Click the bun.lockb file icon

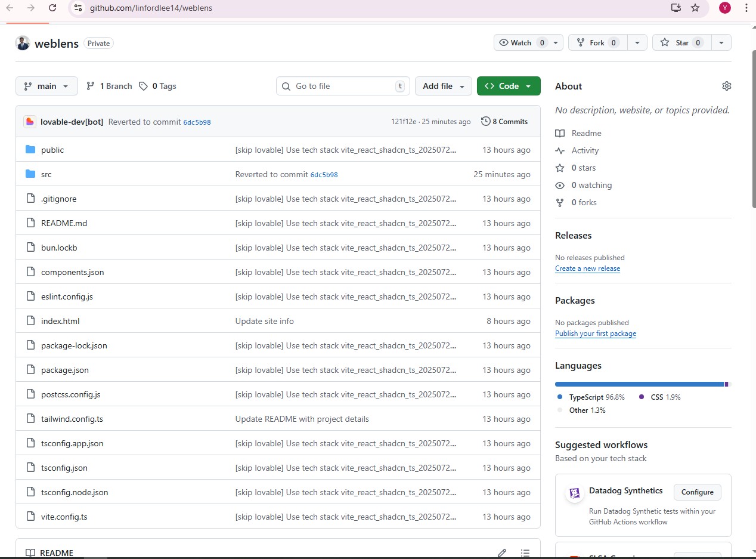point(30,248)
